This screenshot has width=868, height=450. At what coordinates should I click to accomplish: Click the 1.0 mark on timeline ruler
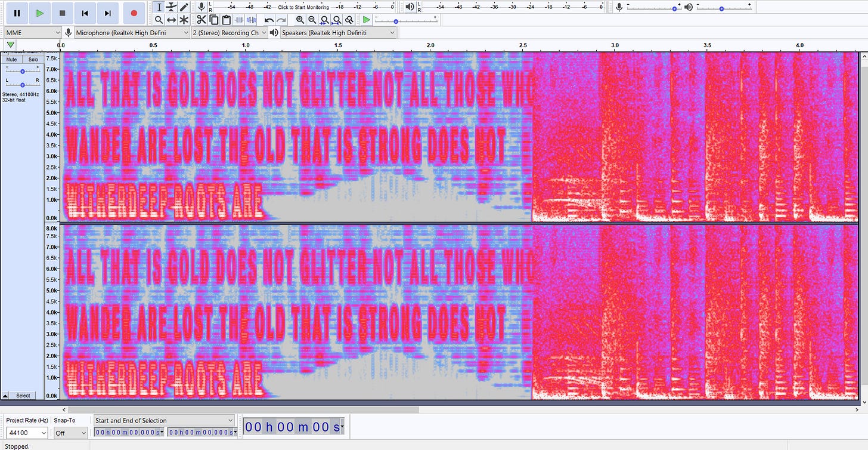[x=246, y=45]
